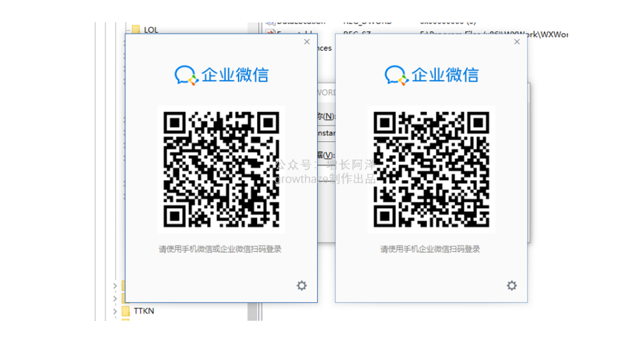Click the 请使用手机企业微信扫码登录 prompt text
Screen dimensions: 644x341
tap(430, 249)
